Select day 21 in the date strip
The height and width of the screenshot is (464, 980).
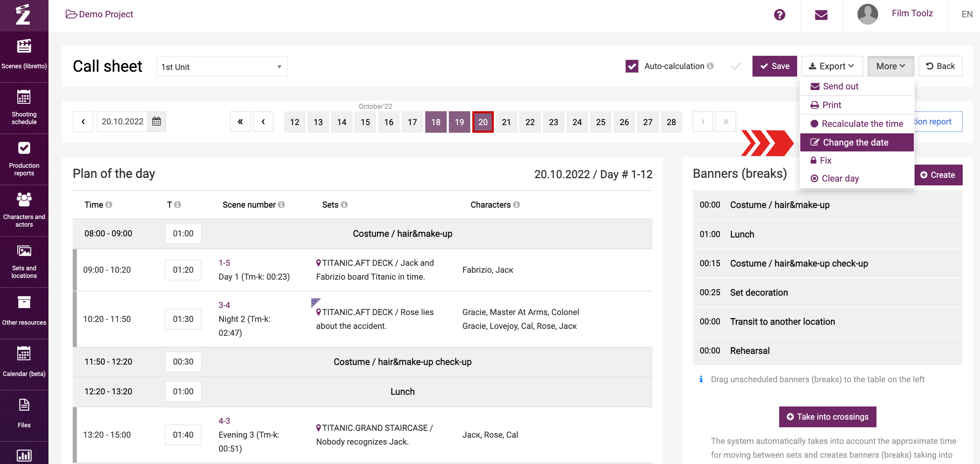pos(506,122)
